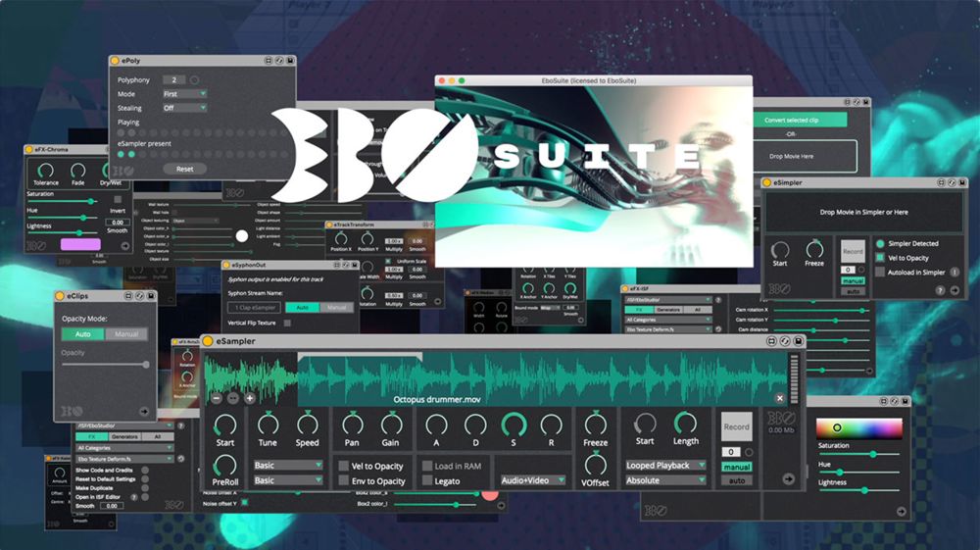
Task: Click the purple color swatch in eFX-Chroma
Action: coord(80,244)
